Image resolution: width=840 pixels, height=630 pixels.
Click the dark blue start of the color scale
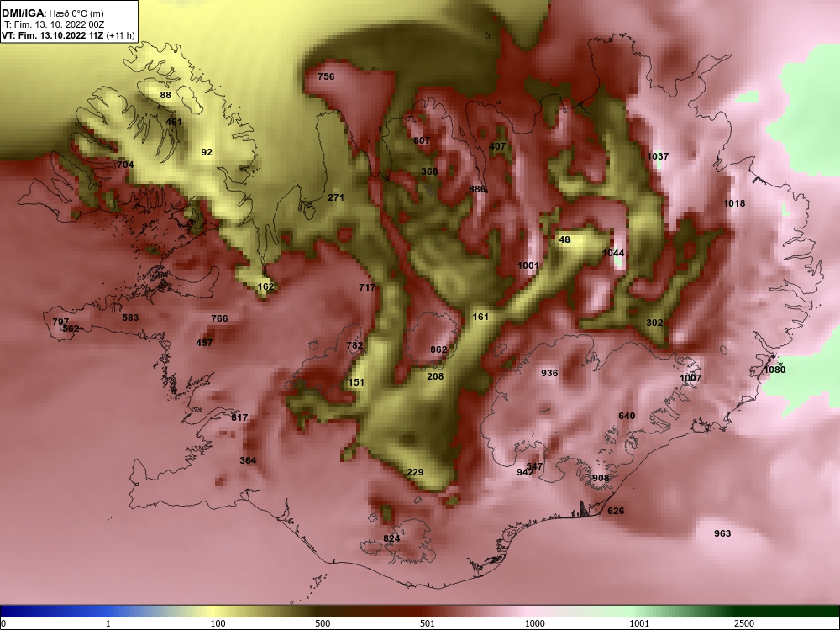coord(11,612)
